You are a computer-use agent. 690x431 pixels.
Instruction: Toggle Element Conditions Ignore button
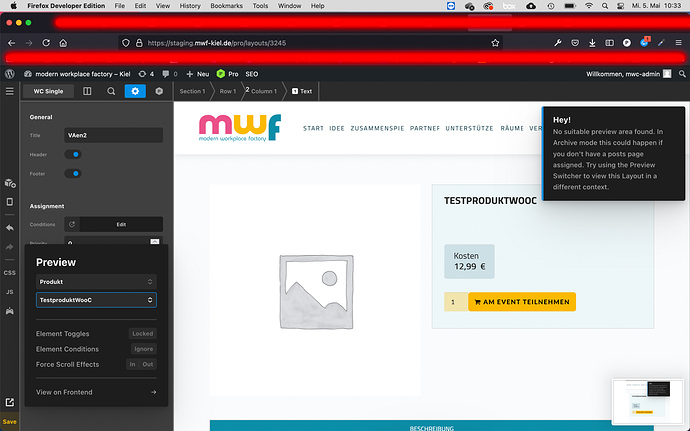[143, 349]
